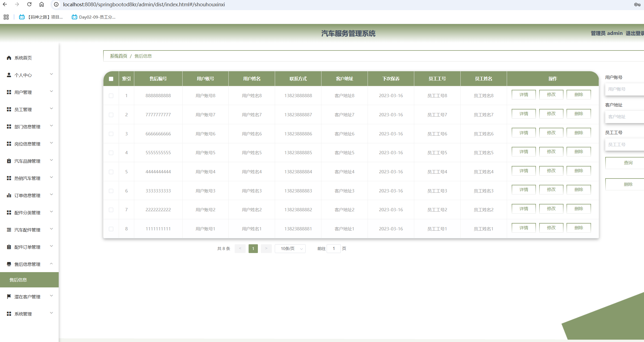The width and height of the screenshot is (644, 342).
Task: Click 修改 for 用户账号7
Action: 551,114
